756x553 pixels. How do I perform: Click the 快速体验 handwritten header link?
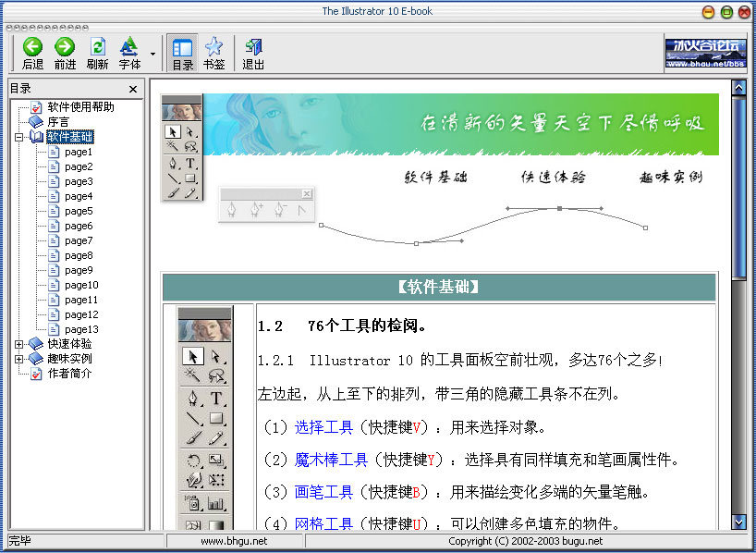click(x=554, y=178)
